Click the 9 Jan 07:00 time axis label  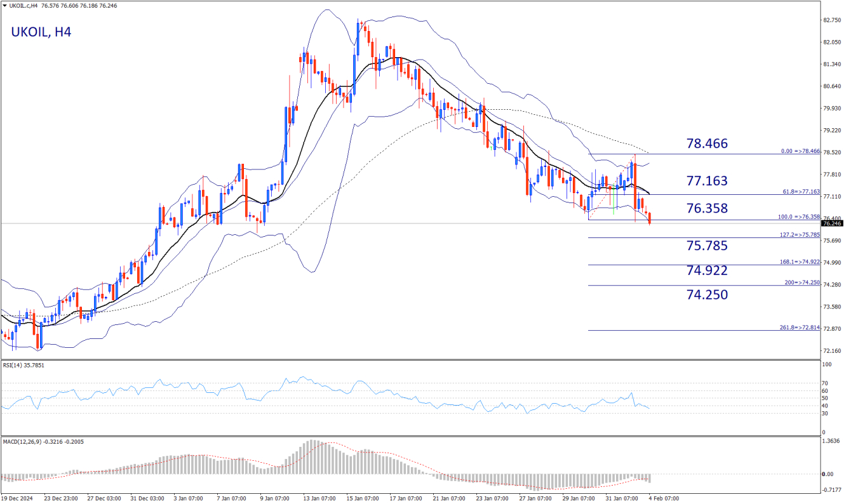click(x=274, y=499)
